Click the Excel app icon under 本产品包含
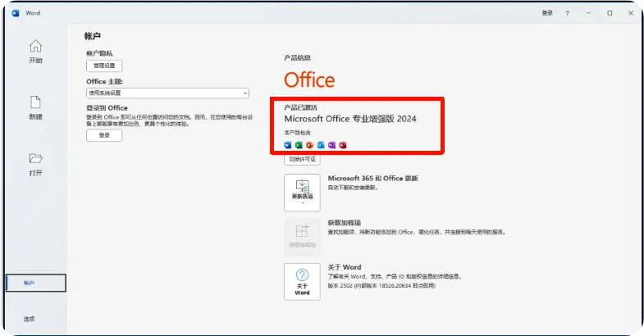This screenshot has width=644, height=336. pos(299,145)
